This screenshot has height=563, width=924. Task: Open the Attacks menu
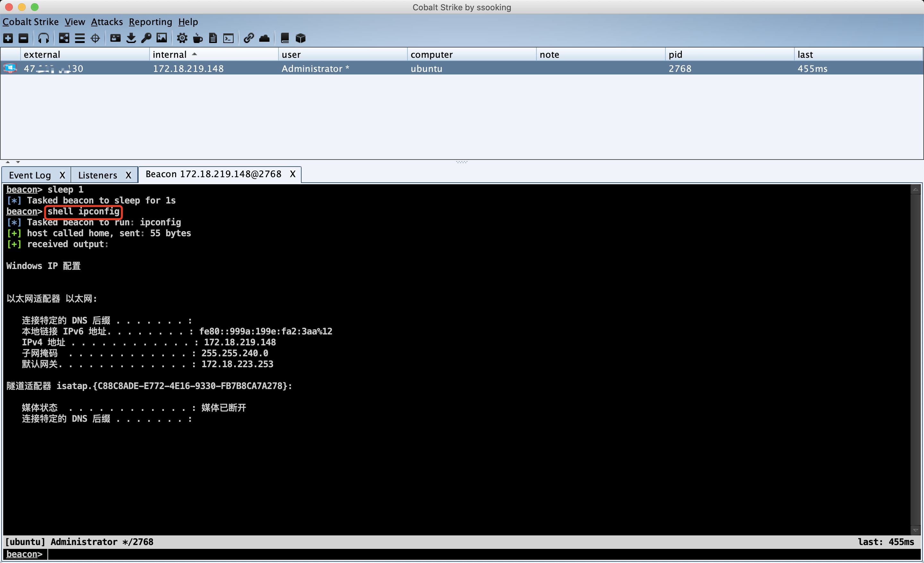click(x=107, y=22)
